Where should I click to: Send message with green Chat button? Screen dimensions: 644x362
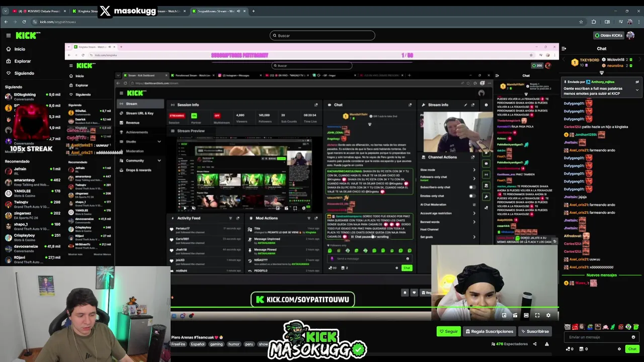click(x=632, y=349)
